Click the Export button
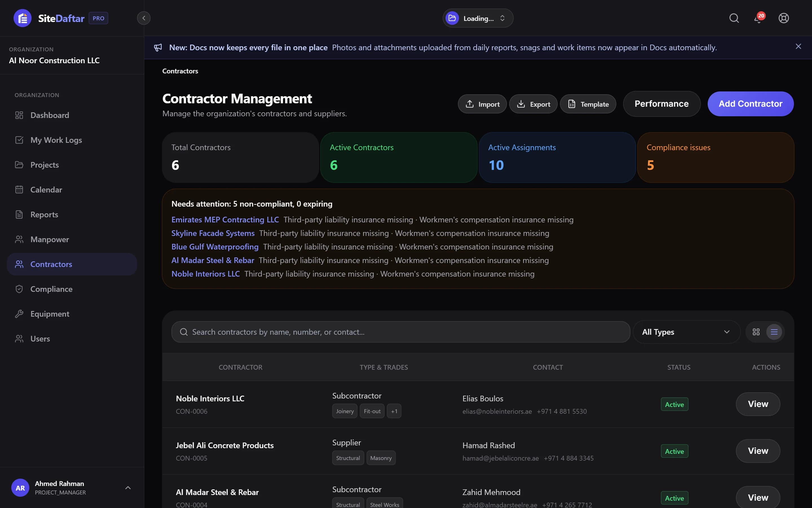Viewport: 812px width, 508px height. tap(533, 104)
